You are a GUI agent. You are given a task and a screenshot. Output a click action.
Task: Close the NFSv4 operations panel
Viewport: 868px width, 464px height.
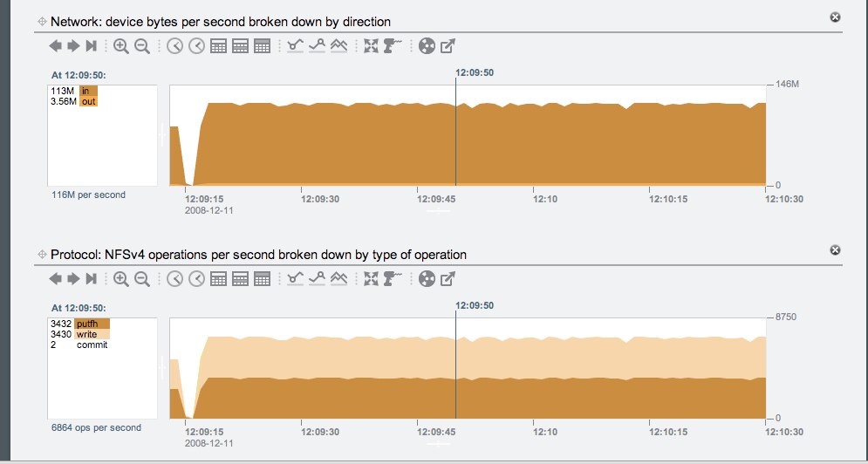[x=835, y=250]
